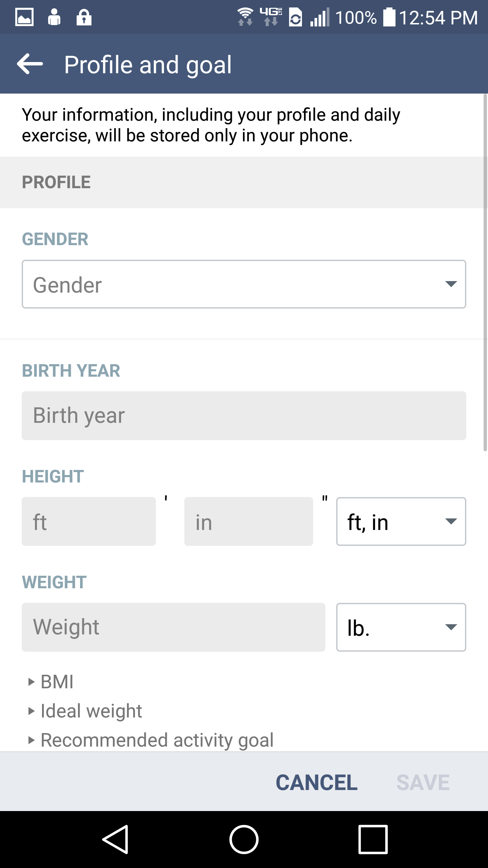The image size is (488, 868).
Task: Focus the Birth year input field
Action: click(244, 416)
